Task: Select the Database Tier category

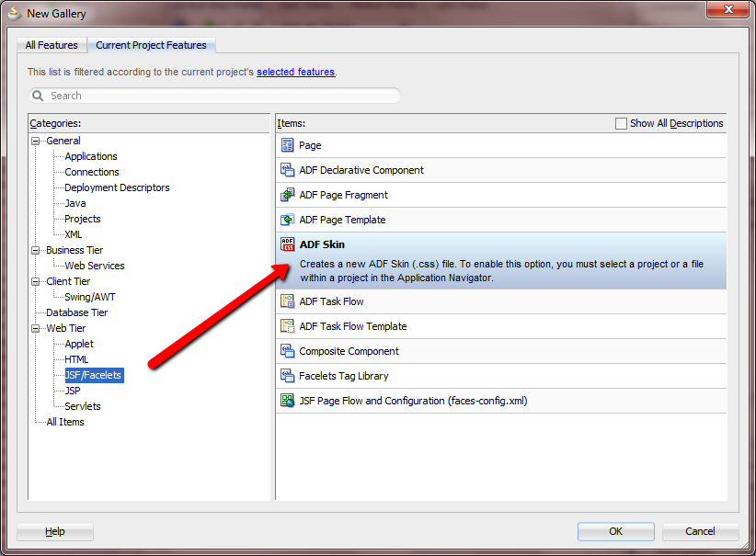Action: click(x=77, y=312)
